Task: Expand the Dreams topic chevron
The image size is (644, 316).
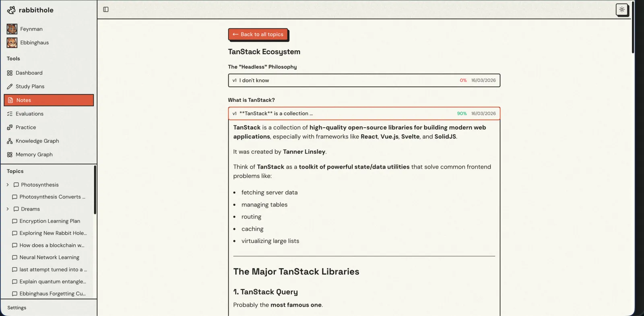Action: 8,209
